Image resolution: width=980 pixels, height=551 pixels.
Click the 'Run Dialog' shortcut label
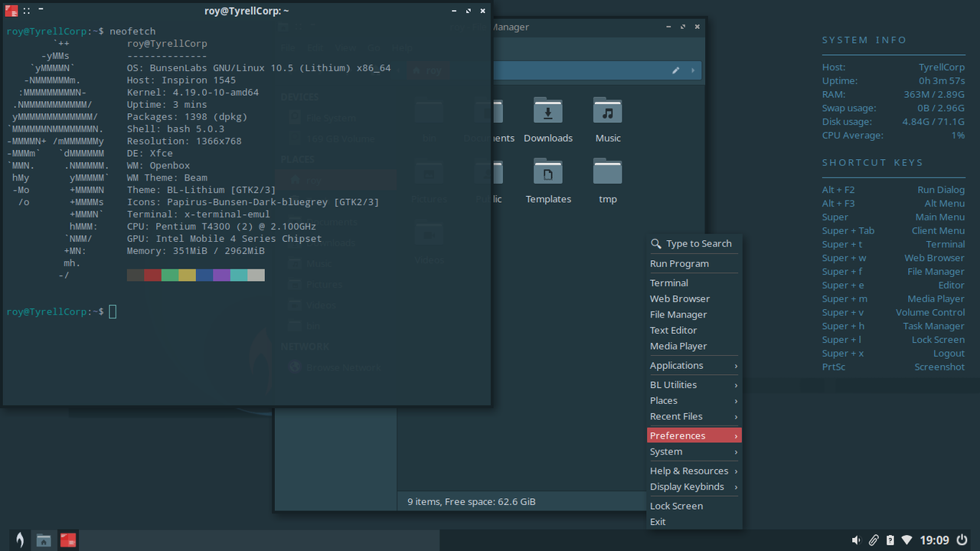tap(941, 190)
